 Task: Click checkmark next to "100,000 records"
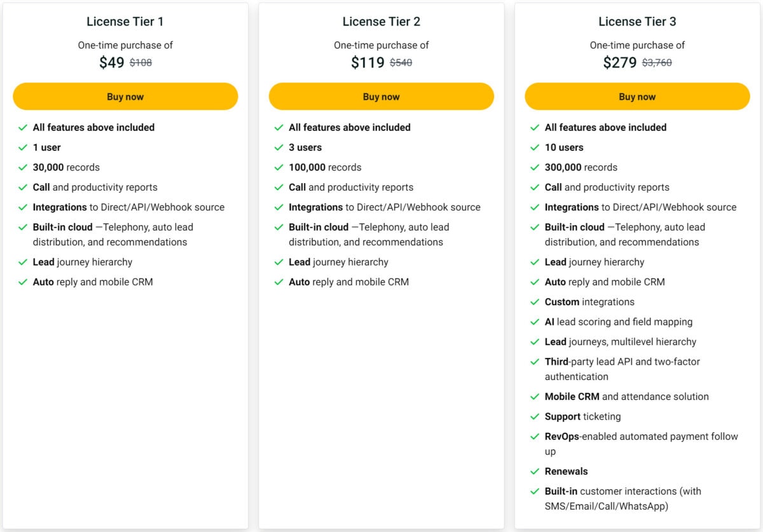(278, 167)
